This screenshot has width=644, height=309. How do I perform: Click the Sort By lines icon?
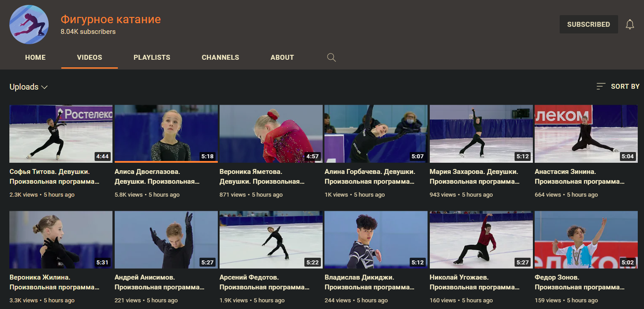point(601,87)
